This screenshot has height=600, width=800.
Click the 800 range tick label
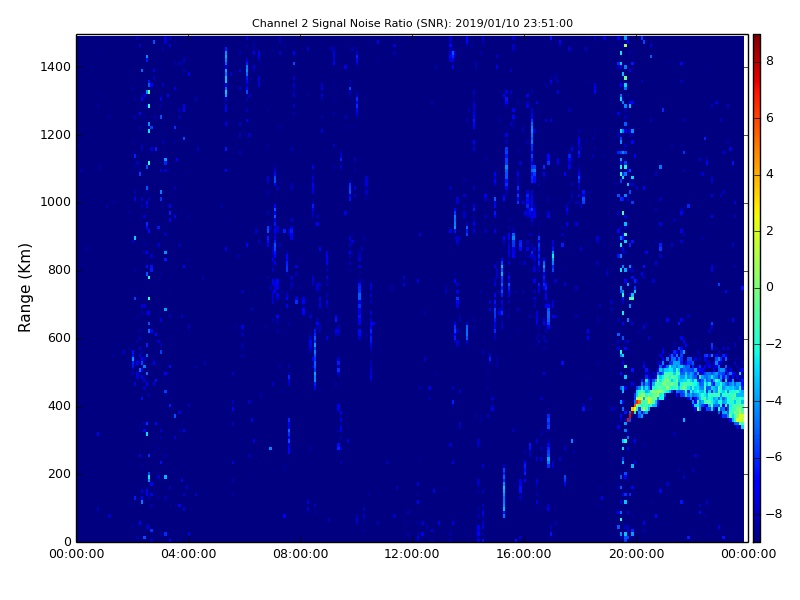tap(59, 270)
